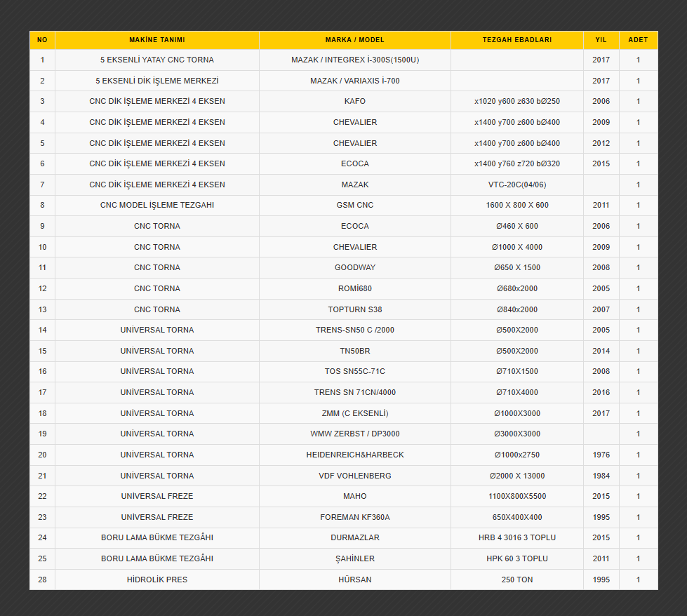Select GOODWAY brand cell
Viewport: 687px width, 616px height.
[x=355, y=268]
